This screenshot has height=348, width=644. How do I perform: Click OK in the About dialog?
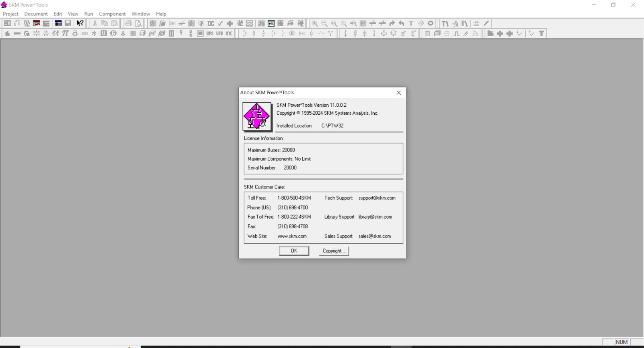(294, 251)
